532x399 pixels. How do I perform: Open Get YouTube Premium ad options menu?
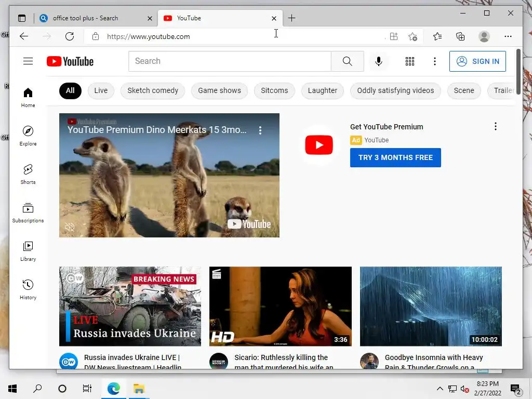click(x=495, y=127)
